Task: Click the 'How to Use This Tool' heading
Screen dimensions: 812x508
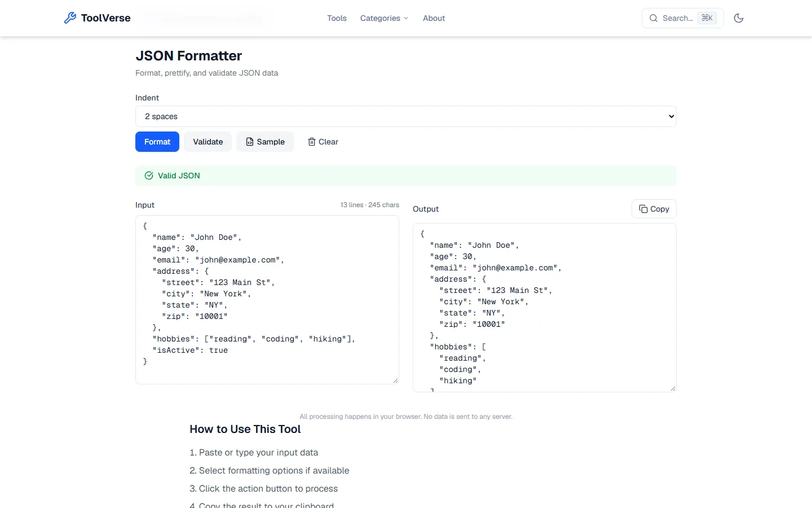Action: (245, 429)
